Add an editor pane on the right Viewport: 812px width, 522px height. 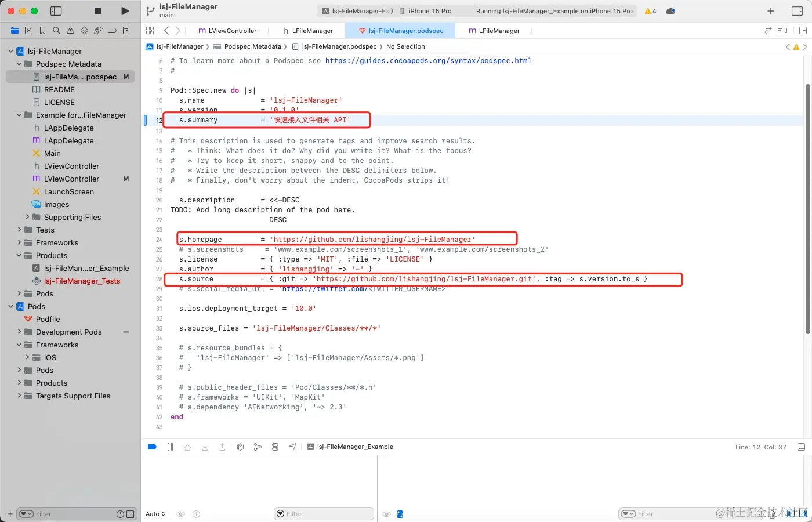pyautogui.click(x=803, y=30)
